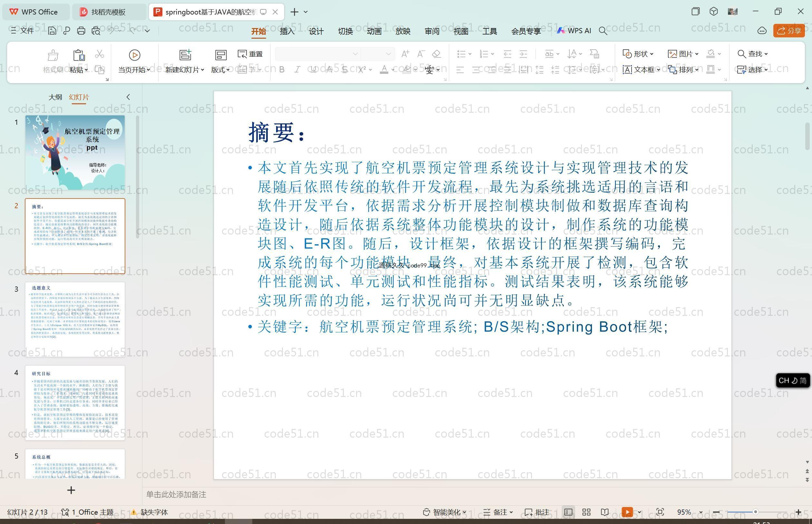Open the Picture (图片) dropdown
The height and width of the screenshot is (524, 812).
[683, 54]
